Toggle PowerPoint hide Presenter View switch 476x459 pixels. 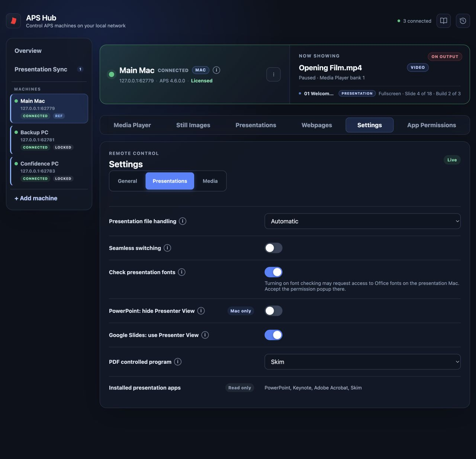(x=273, y=311)
